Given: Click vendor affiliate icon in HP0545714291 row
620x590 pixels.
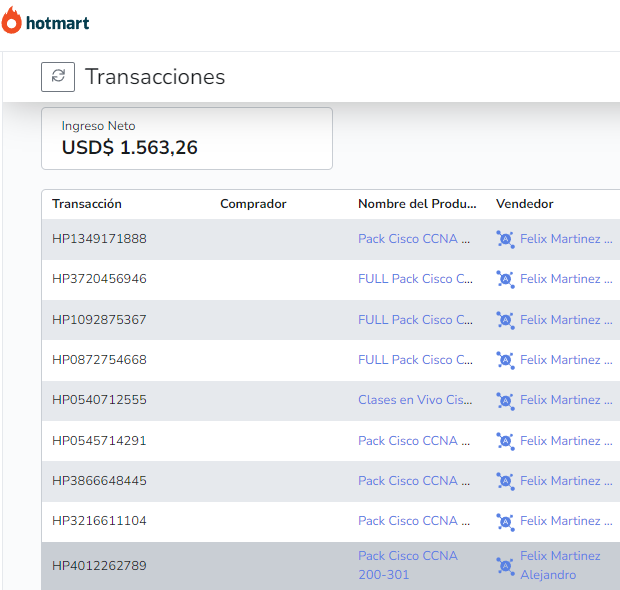Looking at the screenshot, I should click(x=505, y=441).
